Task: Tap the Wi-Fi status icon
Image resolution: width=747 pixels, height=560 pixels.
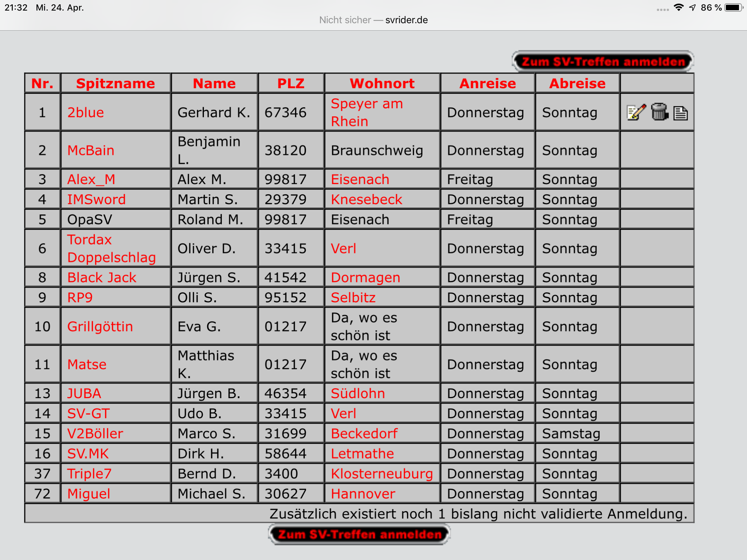Action: 678,8
